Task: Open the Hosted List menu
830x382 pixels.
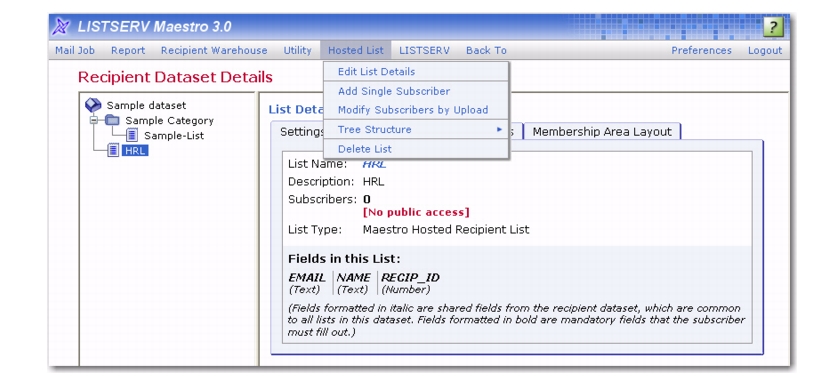Action: [356, 50]
